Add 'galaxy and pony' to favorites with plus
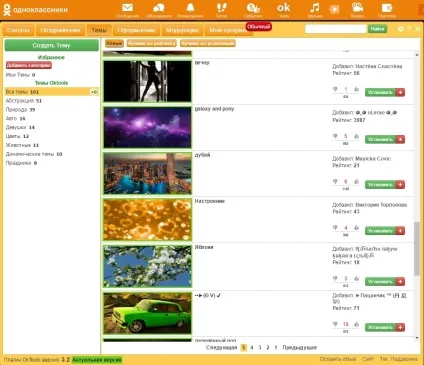424x365 pixels. [x=400, y=139]
